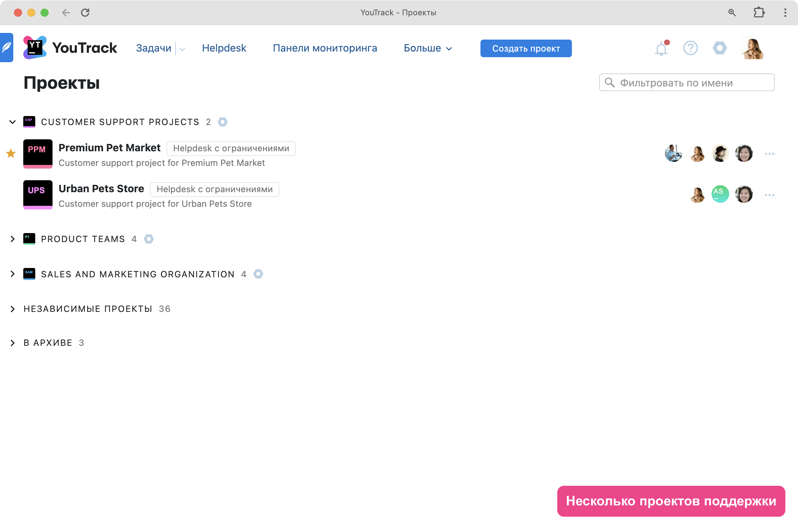Expand the Независимые проекты section
The width and height of the screenshot is (798, 532).
point(13,309)
